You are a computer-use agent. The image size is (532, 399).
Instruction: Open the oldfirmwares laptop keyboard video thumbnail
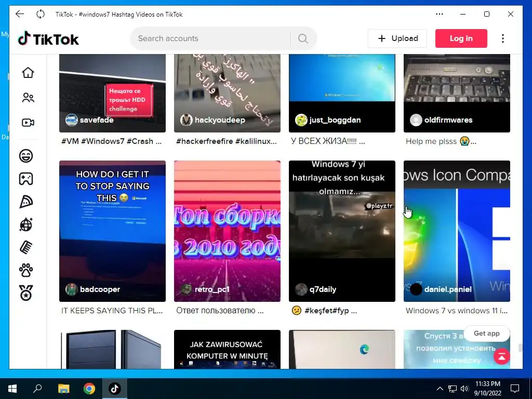[457, 93]
